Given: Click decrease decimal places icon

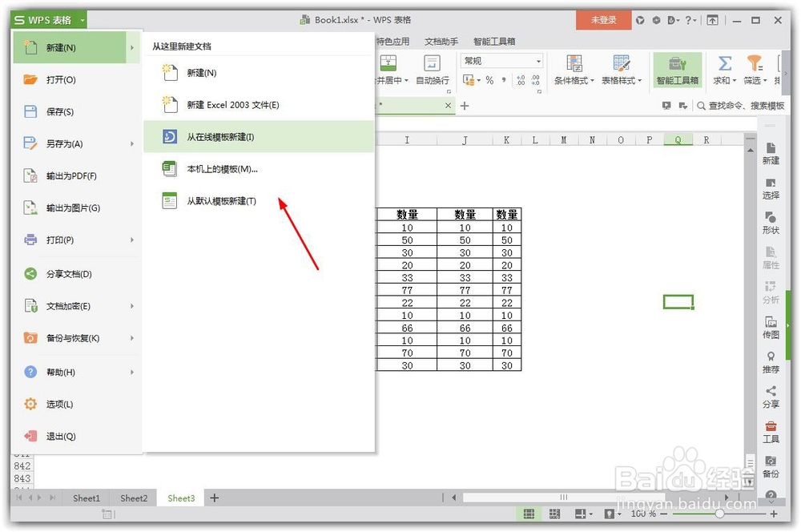Looking at the screenshot, I should point(535,80).
